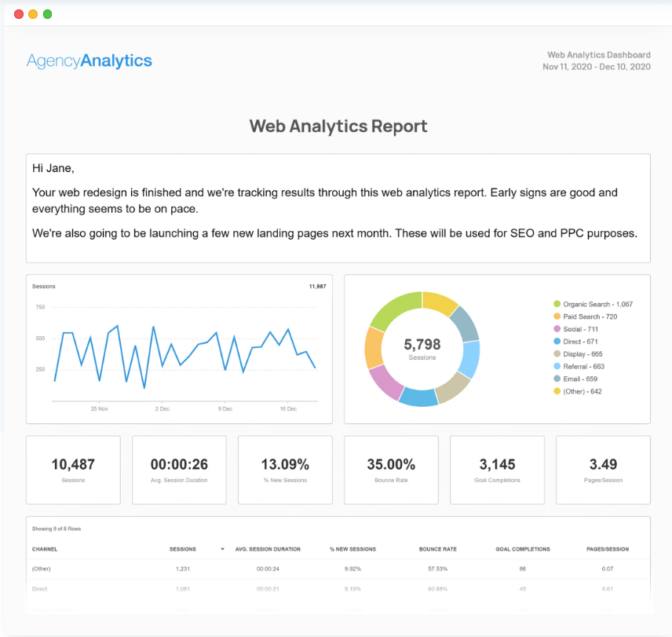Click the 11,987 total on the Sessions chart
This screenshot has width=672, height=637.
[318, 287]
